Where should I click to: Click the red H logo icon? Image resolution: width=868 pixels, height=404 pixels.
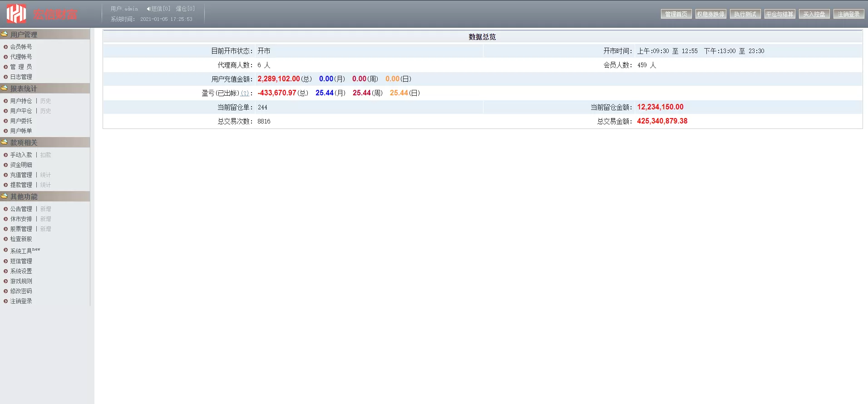click(x=16, y=14)
